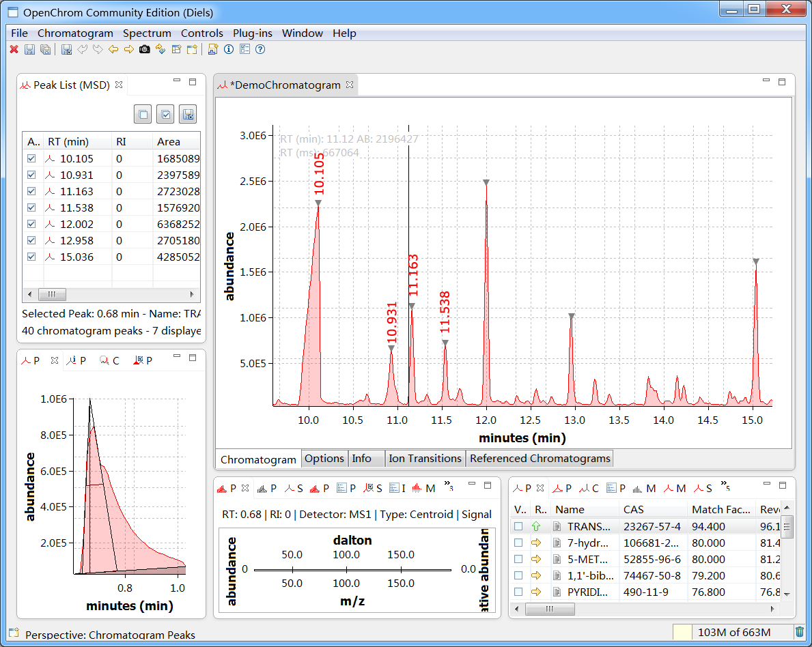Viewport: 812px width, 647px height.
Task: Click the blue info circle toolbar icon
Action: coord(229,49)
